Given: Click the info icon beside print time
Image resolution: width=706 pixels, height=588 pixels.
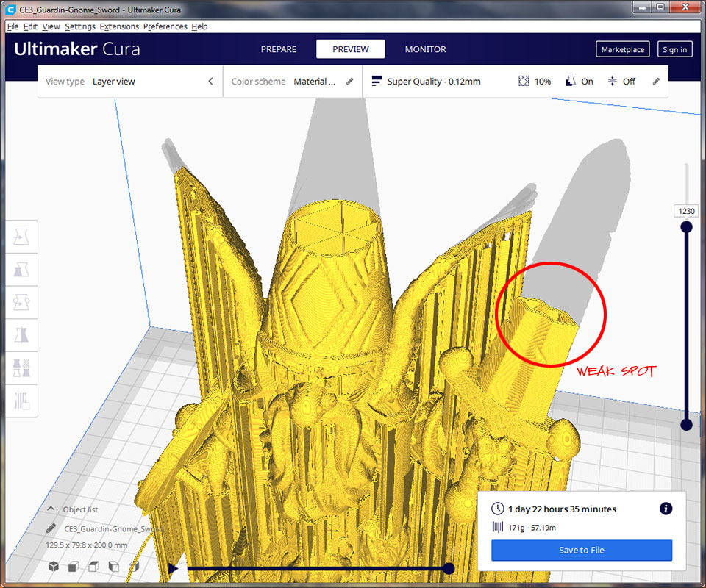Looking at the screenshot, I should click(666, 509).
